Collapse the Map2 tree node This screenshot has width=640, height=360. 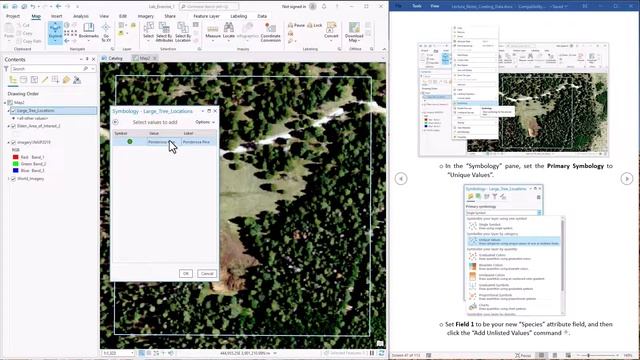tap(5, 102)
